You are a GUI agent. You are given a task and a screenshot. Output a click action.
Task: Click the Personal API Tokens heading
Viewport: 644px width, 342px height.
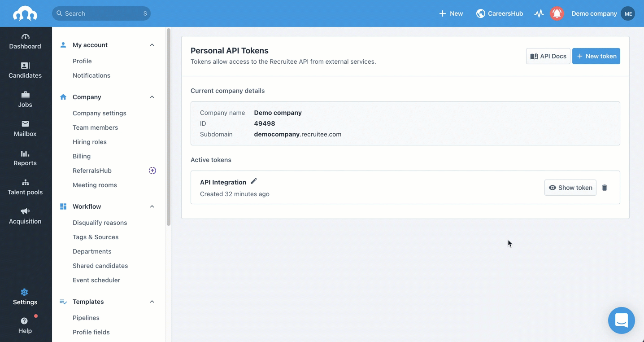230,51
